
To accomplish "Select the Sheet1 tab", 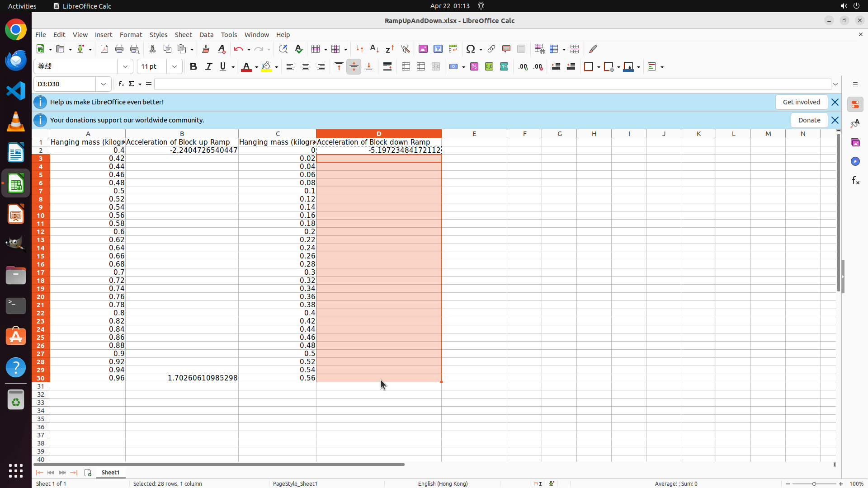I will pyautogui.click(x=110, y=472).
